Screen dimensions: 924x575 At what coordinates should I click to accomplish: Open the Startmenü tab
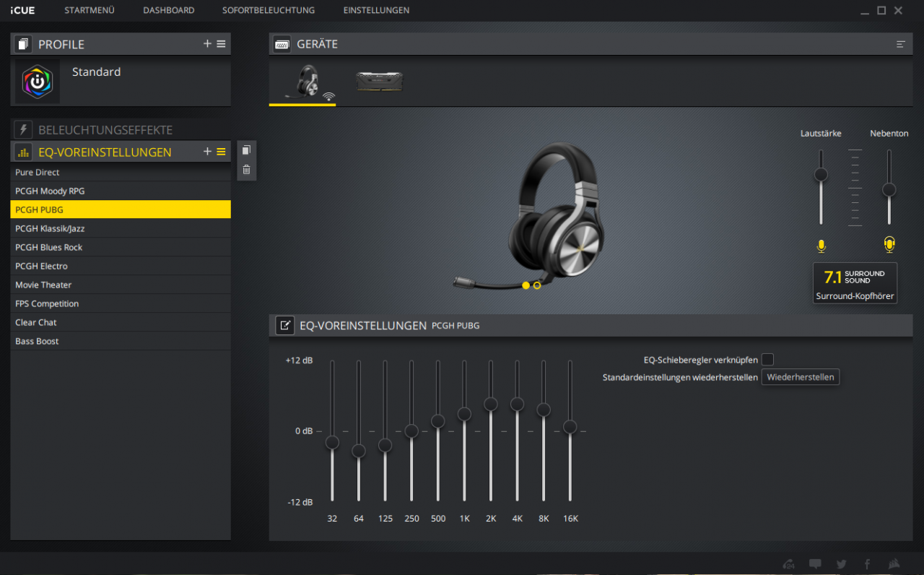coord(90,10)
